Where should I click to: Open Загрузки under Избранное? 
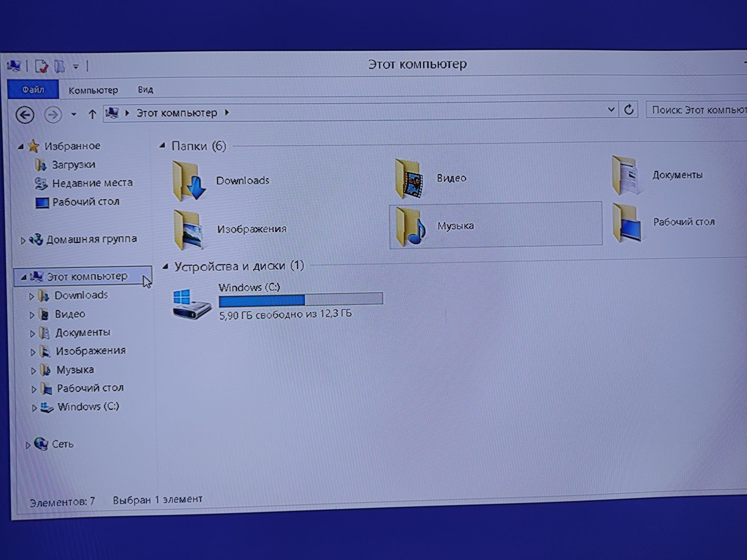click(x=73, y=165)
